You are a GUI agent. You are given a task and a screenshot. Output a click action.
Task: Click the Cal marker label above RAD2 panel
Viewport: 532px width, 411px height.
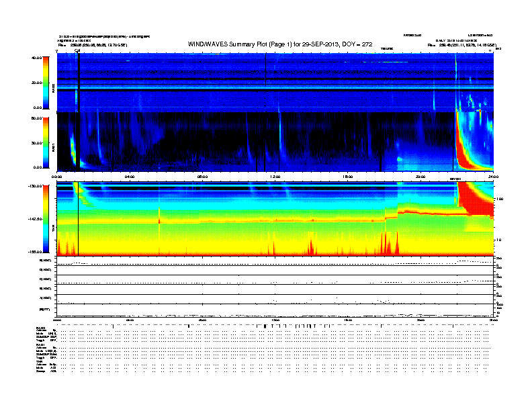click(77, 50)
